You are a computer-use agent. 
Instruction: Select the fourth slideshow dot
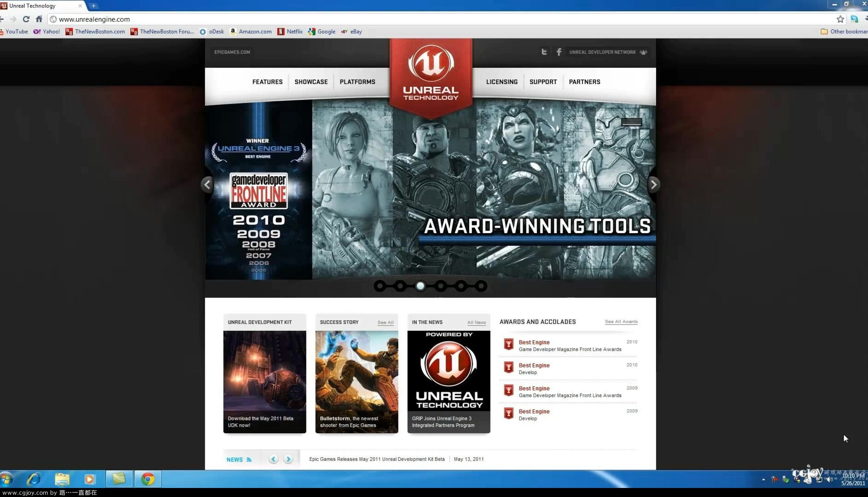coord(441,286)
